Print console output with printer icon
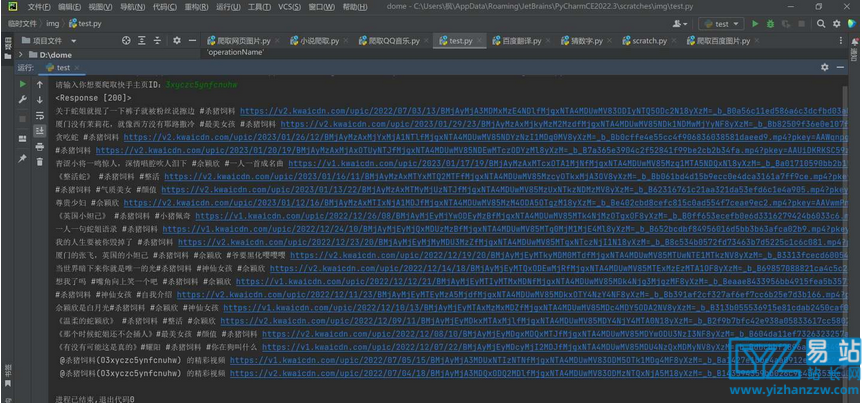 [40, 146]
